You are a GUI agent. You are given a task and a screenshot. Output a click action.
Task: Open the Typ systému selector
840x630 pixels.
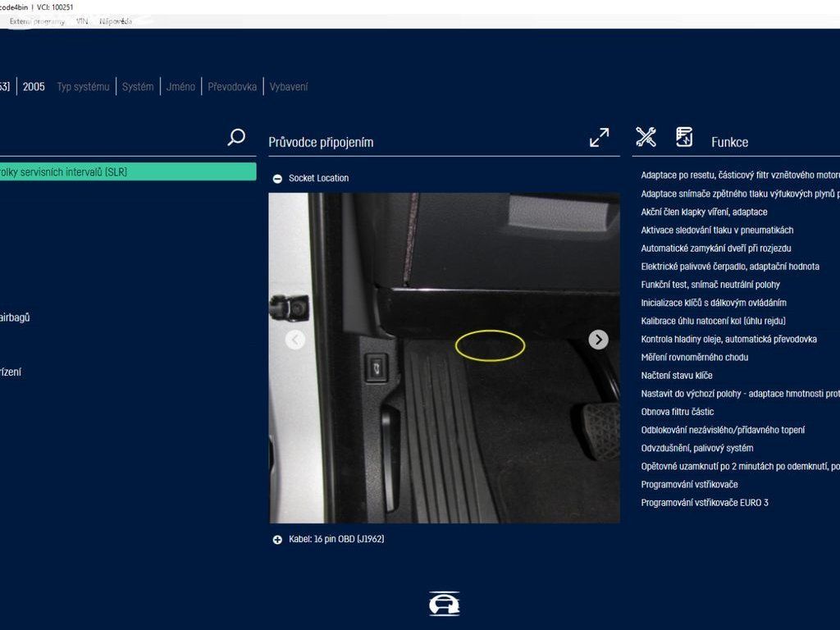pos(83,87)
